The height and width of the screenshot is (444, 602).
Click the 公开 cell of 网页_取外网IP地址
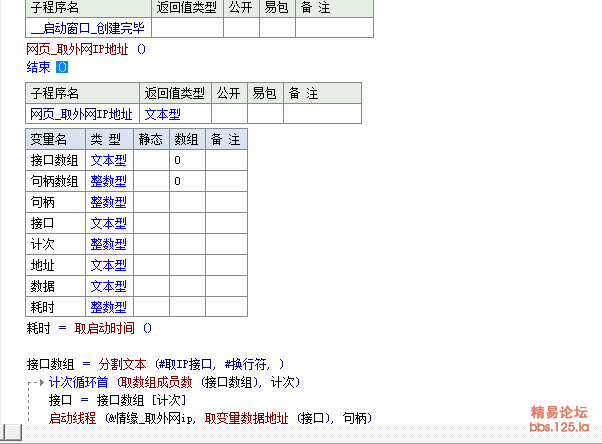(x=229, y=114)
